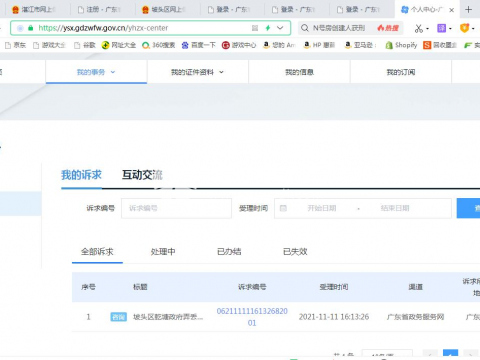This screenshot has height=360, width=480.
Task: Click the blue search button beside dates
Action: point(468,208)
